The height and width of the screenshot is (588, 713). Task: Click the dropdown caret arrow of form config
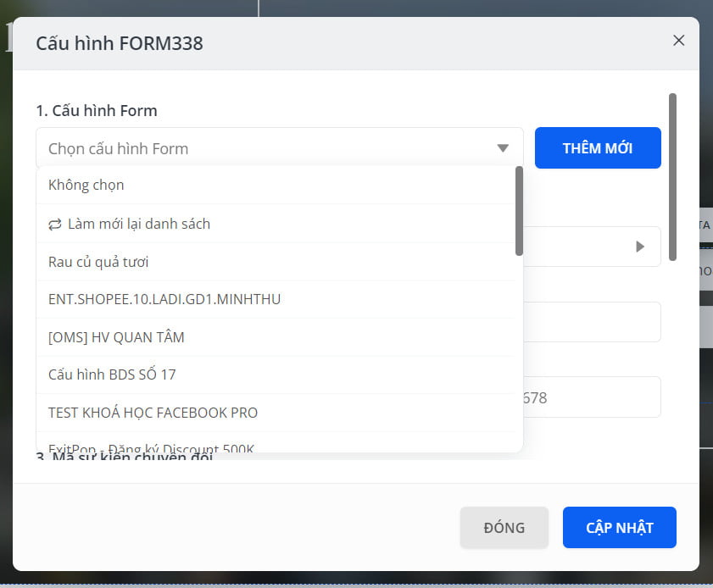(x=503, y=148)
